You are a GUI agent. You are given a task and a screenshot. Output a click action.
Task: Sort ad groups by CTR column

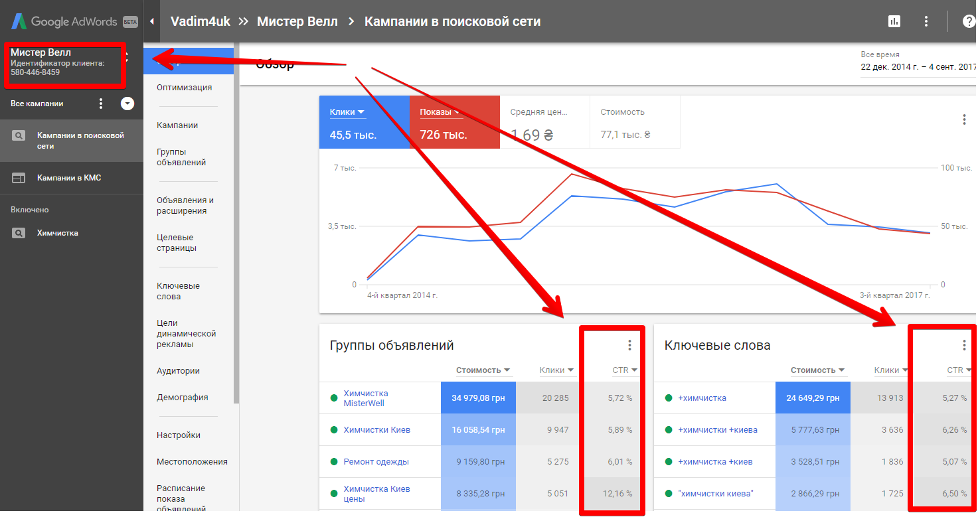tap(625, 370)
